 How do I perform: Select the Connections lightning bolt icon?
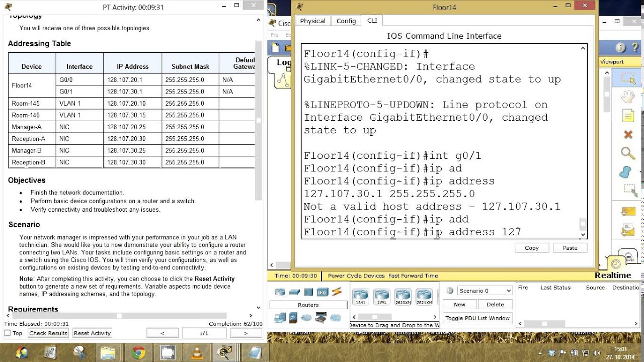pos(337,292)
